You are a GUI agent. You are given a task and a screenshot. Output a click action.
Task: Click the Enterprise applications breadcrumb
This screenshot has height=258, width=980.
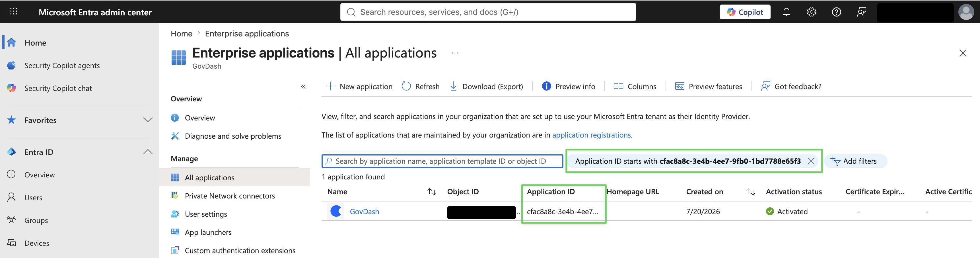(x=247, y=34)
